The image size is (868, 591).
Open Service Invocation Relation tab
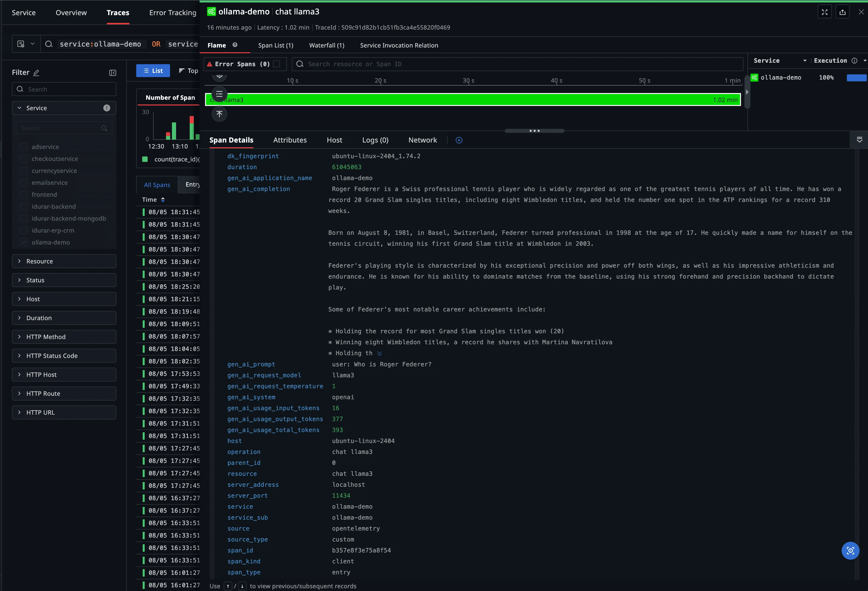[399, 45]
